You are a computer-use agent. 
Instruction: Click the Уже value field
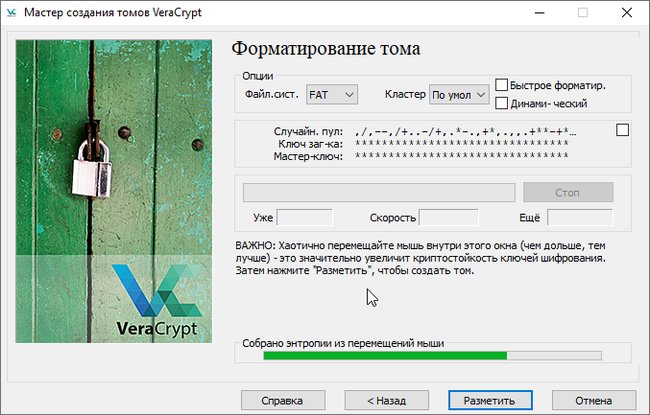(x=305, y=217)
